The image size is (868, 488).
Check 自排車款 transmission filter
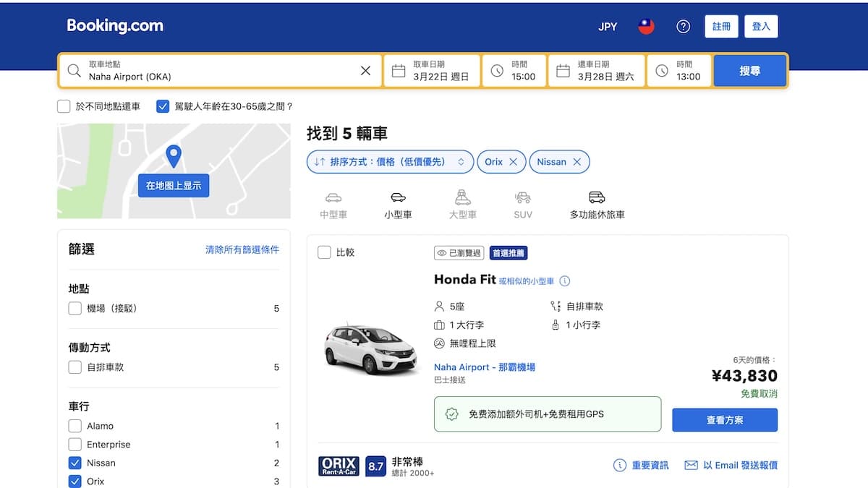75,367
